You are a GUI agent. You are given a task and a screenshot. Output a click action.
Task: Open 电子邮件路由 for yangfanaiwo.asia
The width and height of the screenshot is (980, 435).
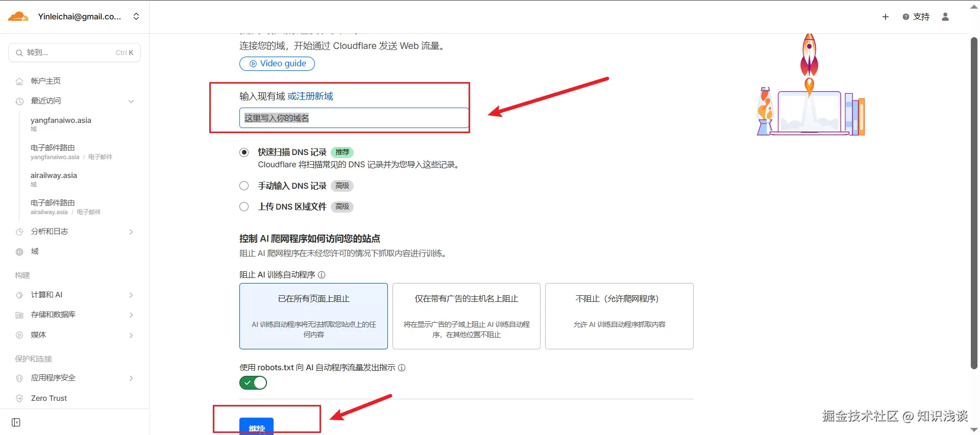point(71,151)
